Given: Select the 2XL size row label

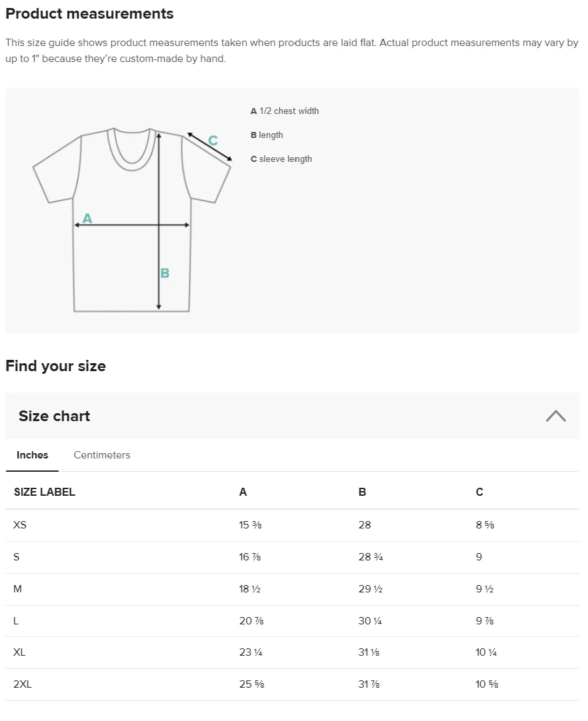Looking at the screenshot, I should [23, 684].
